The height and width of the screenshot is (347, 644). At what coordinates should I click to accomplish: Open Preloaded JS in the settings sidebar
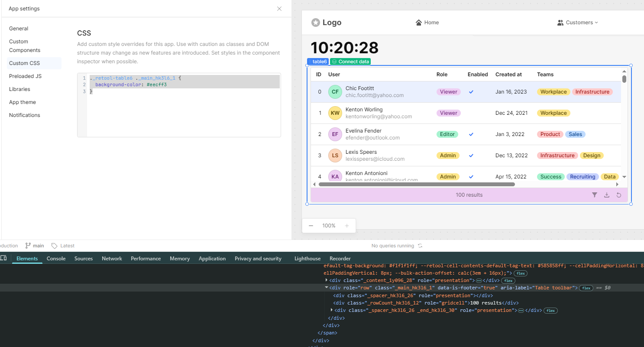pyautogui.click(x=25, y=76)
